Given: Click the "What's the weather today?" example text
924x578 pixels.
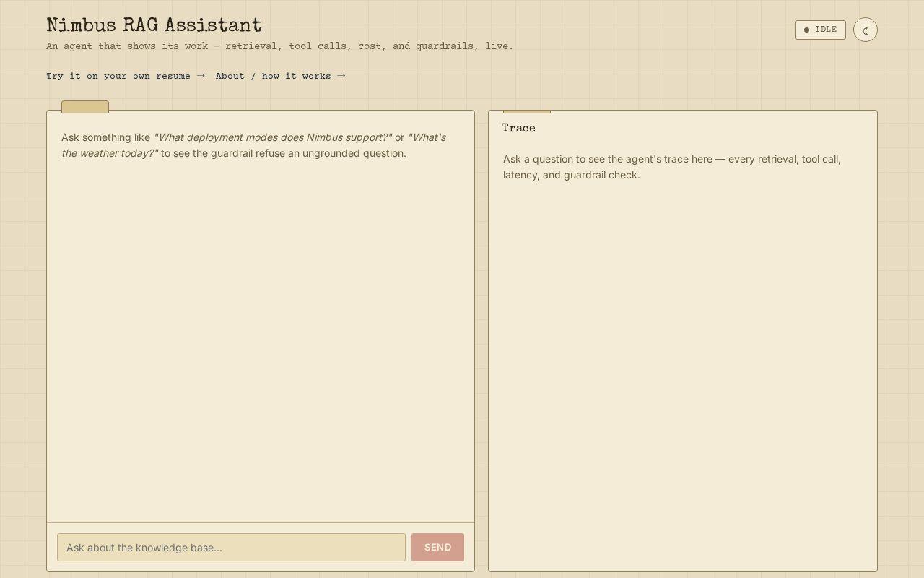Looking at the screenshot, I should 253,145.
